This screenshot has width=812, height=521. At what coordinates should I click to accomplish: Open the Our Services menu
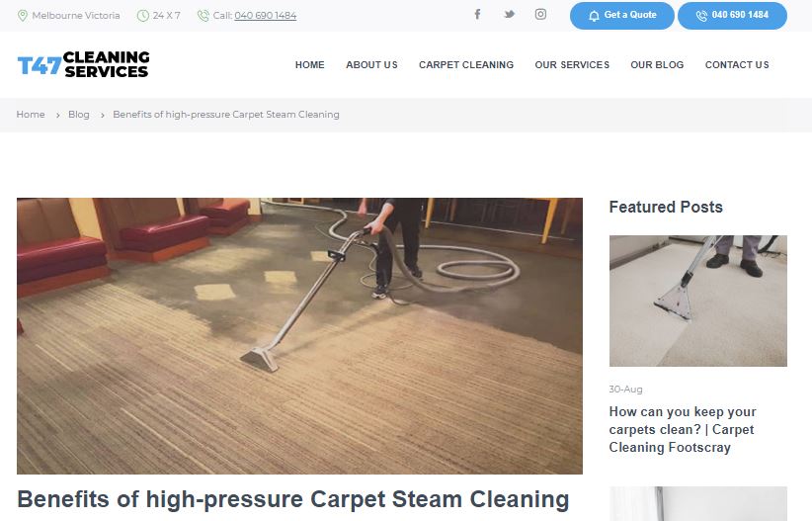572,65
